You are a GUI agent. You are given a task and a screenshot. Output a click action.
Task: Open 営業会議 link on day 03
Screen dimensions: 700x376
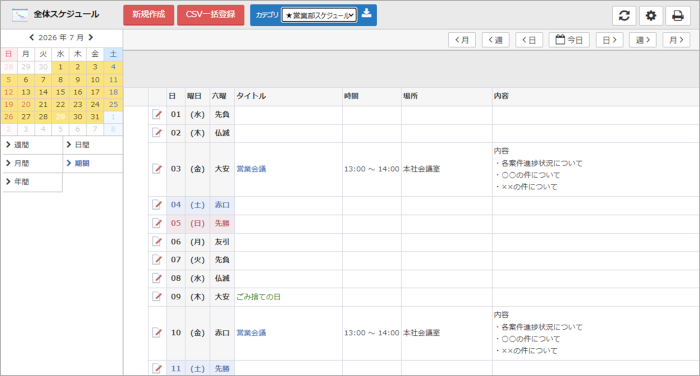(x=251, y=169)
